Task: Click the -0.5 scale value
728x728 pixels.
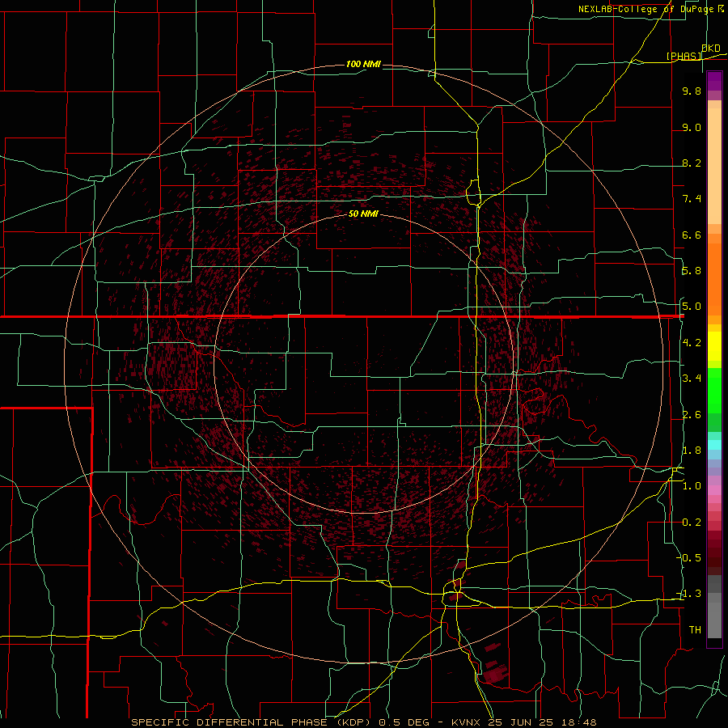Action: click(689, 558)
